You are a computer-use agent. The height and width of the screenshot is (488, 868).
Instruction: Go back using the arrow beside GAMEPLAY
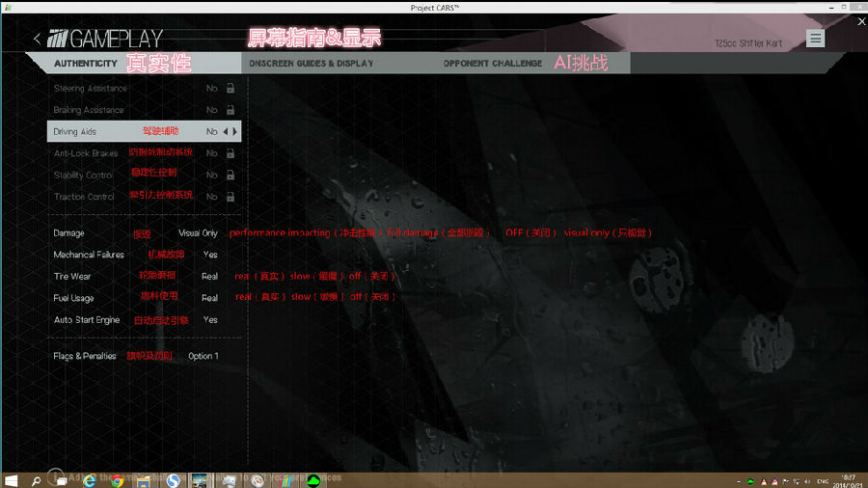pyautogui.click(x=37, y=39)
